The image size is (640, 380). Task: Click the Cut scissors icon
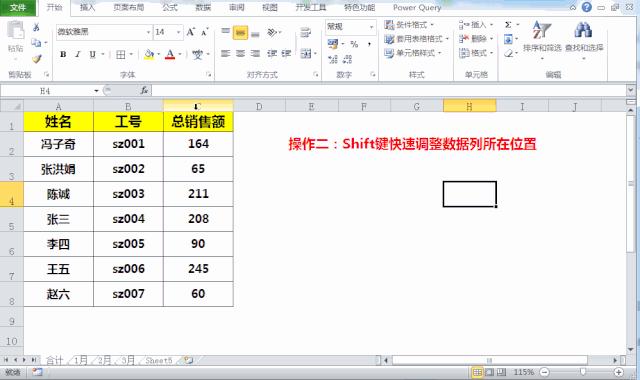tap(36, 27)
